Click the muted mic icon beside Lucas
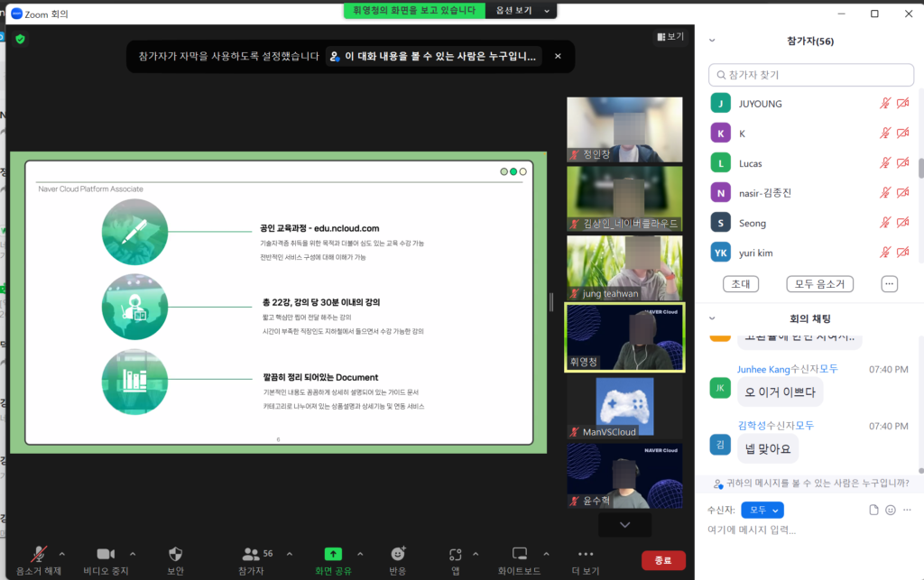924x580 pixels. (885, 163)
